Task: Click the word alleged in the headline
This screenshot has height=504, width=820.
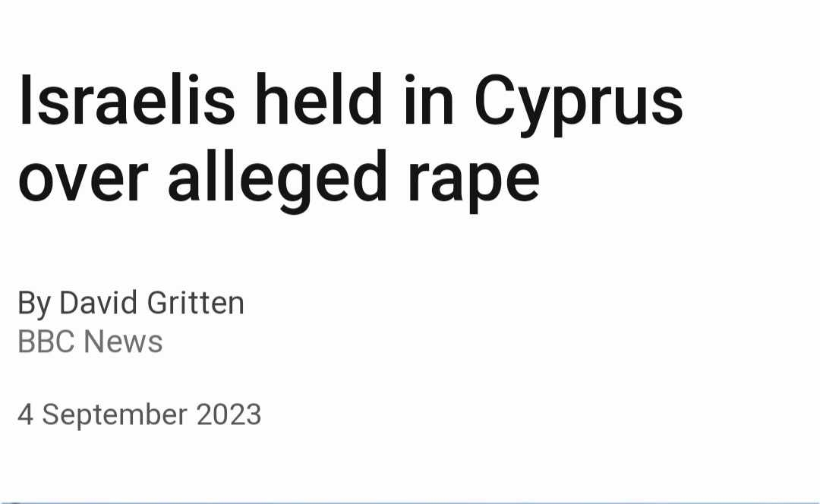Action: (x=278, y=181)
